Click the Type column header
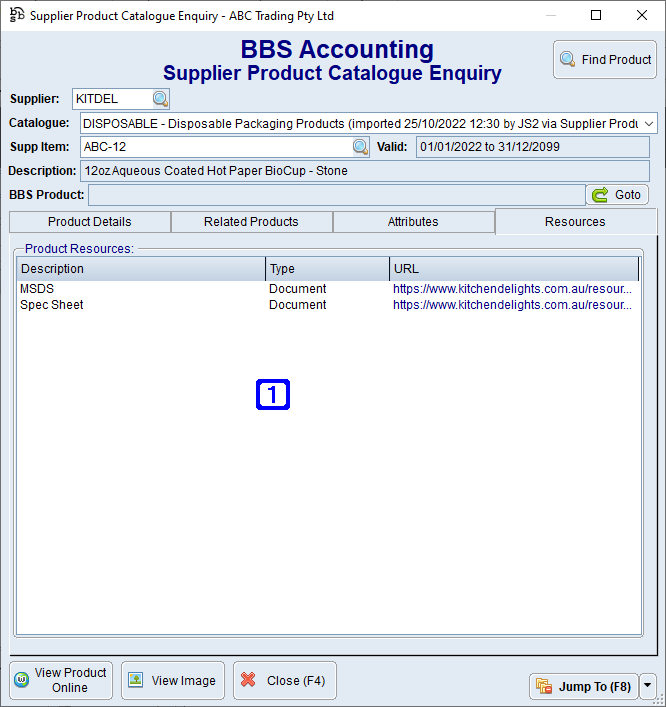Image resolution: width=666 pixels, height=707 pixels. (x=327, y=269)
